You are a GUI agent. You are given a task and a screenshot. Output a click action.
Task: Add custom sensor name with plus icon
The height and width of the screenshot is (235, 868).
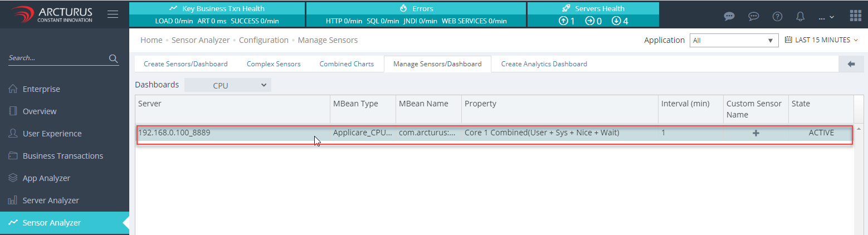[756, 133]
